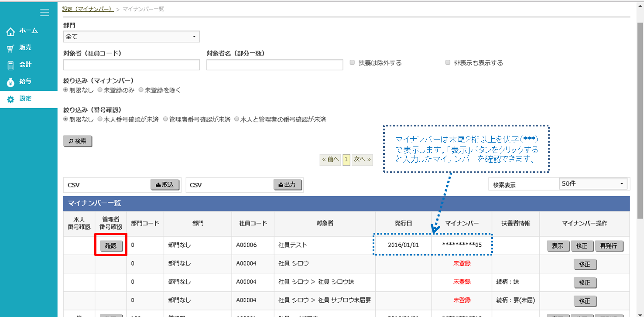
Task: Open the 50件 display count dropdown
Action: [593, 184]
